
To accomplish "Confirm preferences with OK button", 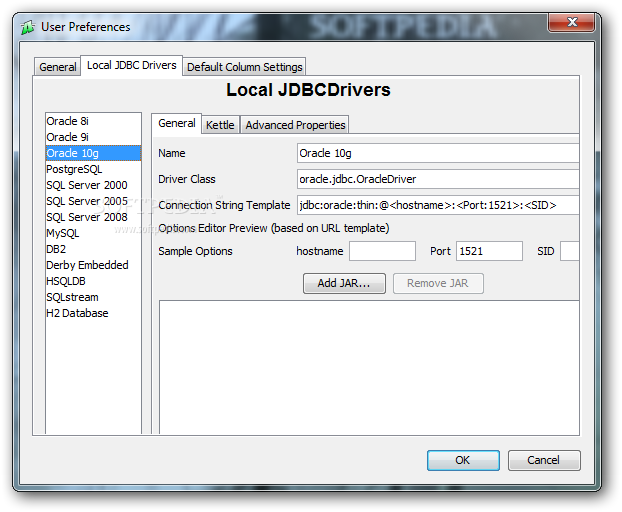I will 463,460.
